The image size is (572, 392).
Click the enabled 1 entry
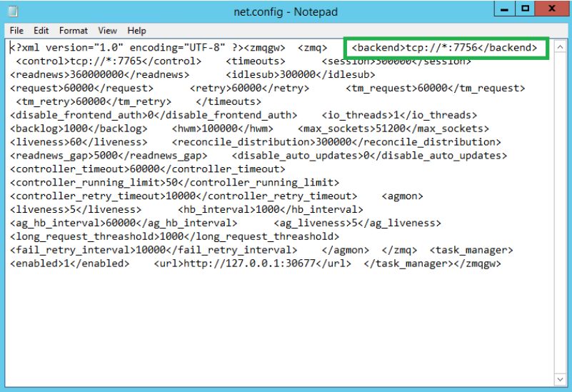point(69,263)
